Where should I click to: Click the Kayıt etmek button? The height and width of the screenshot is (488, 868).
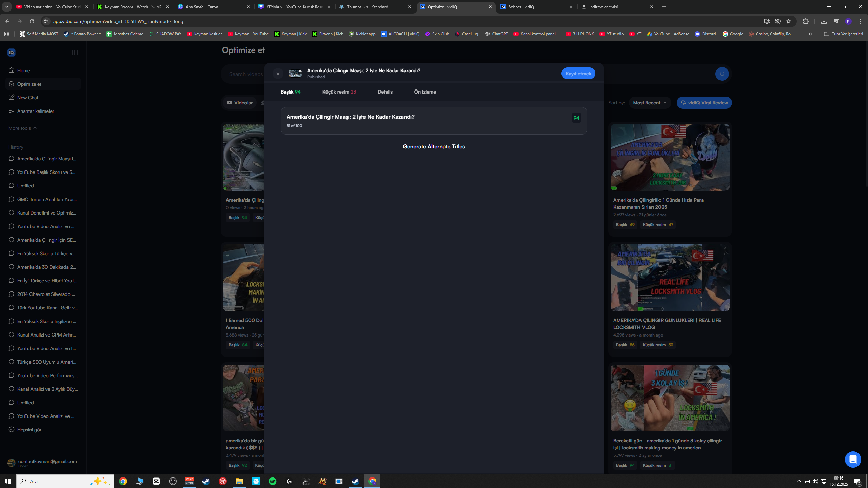(578, 74)
